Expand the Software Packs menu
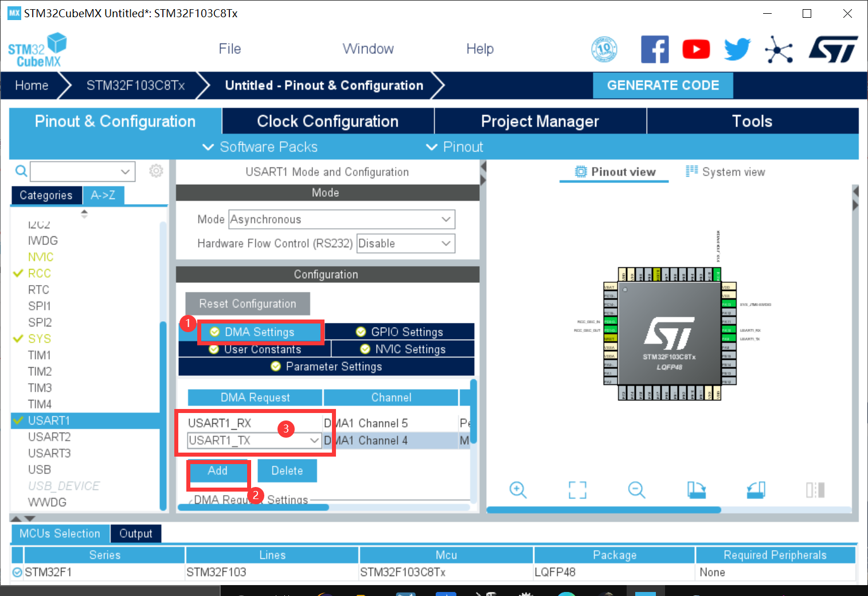This screenshot has width=868, height=596. pyautogui.click(x=260, y=147)
